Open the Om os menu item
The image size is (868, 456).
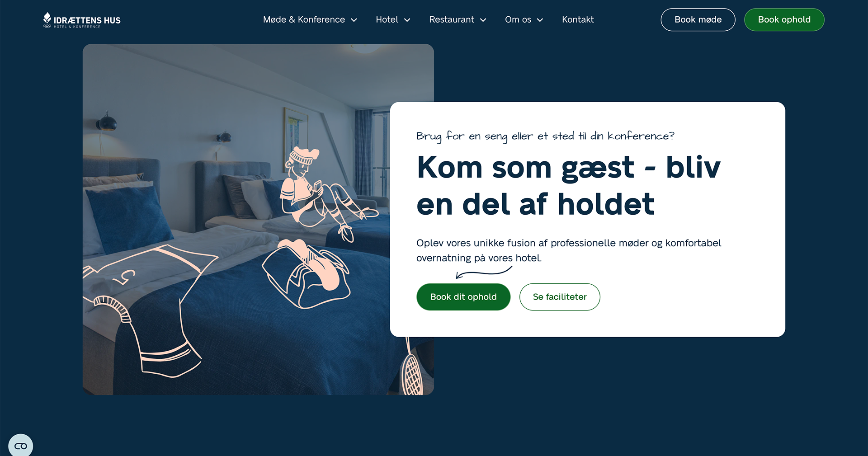pyautogui.click(x=518, y=19)
